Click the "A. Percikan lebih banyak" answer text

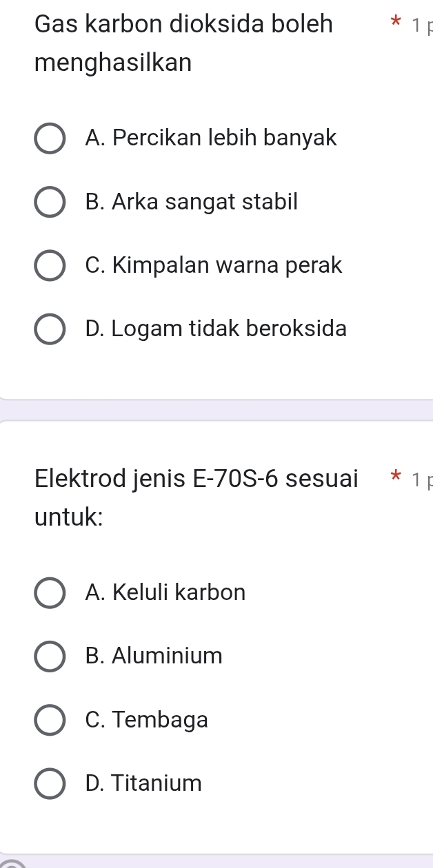coord(211,138)
